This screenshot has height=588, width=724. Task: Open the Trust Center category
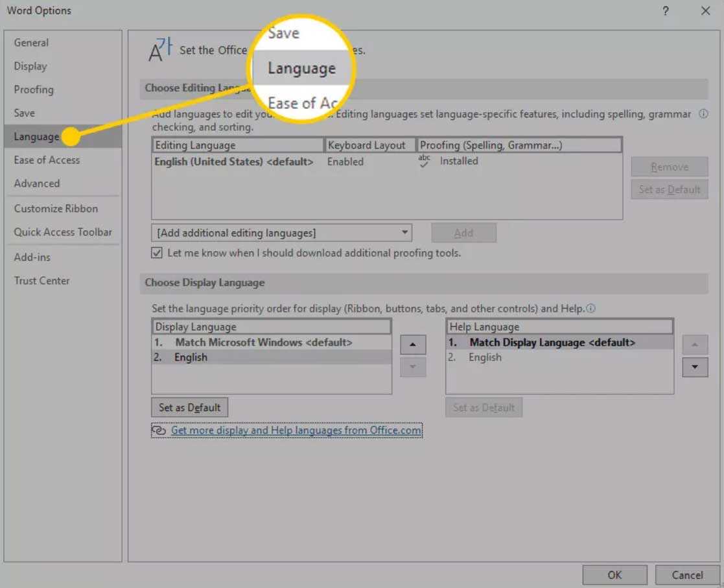pyautogui.click(x=41, y=281)
